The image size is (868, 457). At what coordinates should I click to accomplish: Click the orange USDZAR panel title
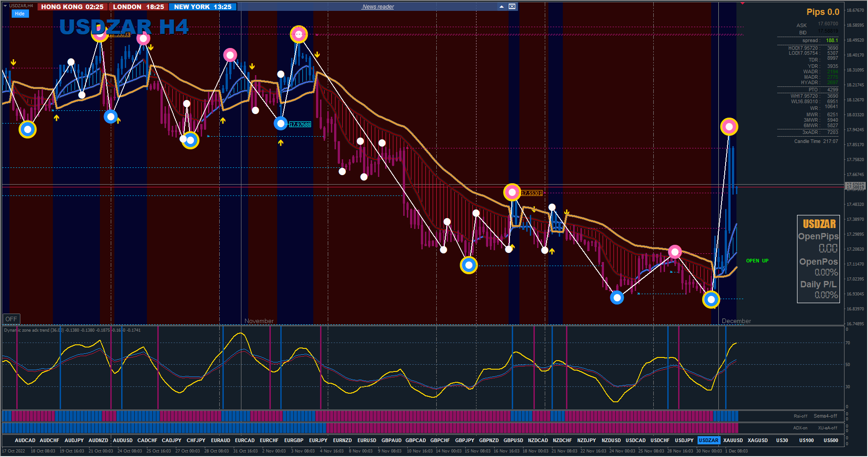click(x=819, y=224)
